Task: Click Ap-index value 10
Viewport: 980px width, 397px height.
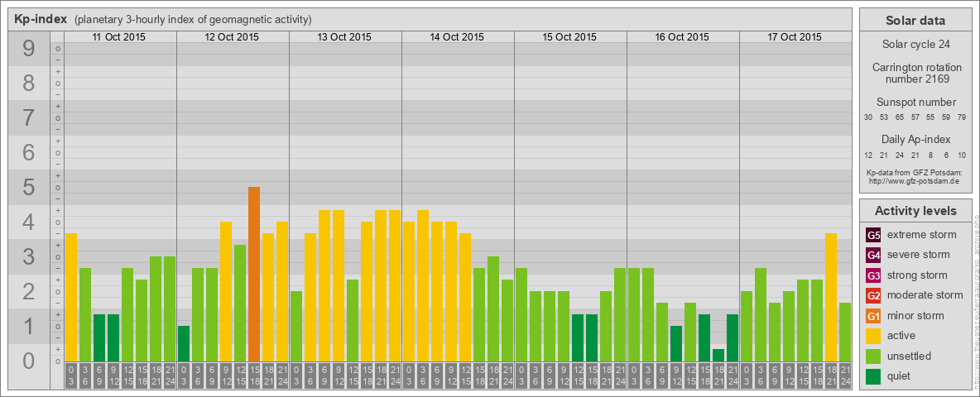Action: pos(962,155)
